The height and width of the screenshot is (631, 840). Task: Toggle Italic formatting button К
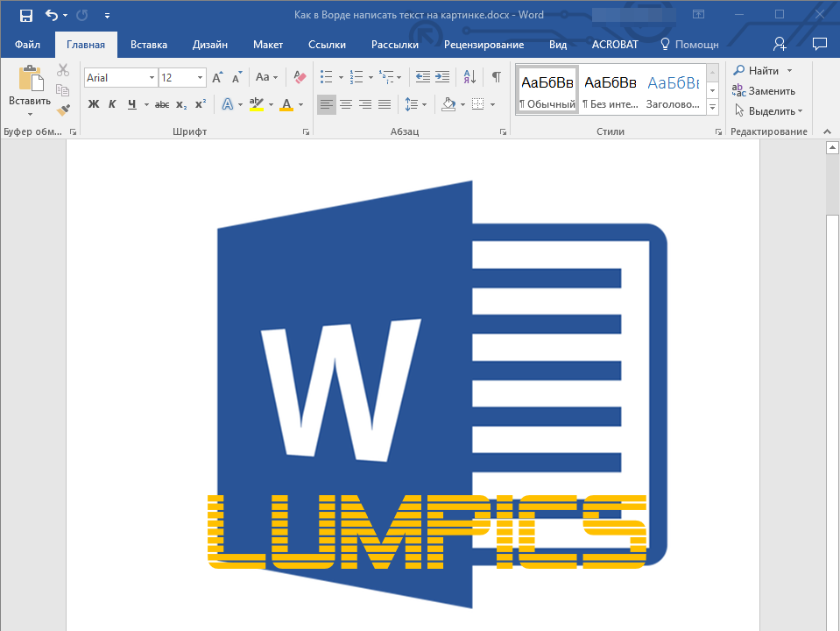112,104
